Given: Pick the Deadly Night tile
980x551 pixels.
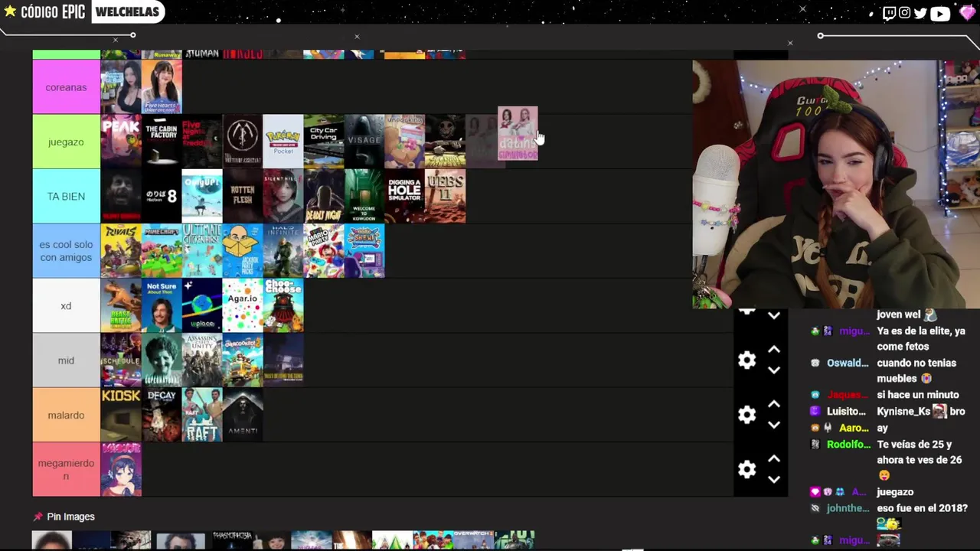Looking at the screenshot, I should click(324, 197).
